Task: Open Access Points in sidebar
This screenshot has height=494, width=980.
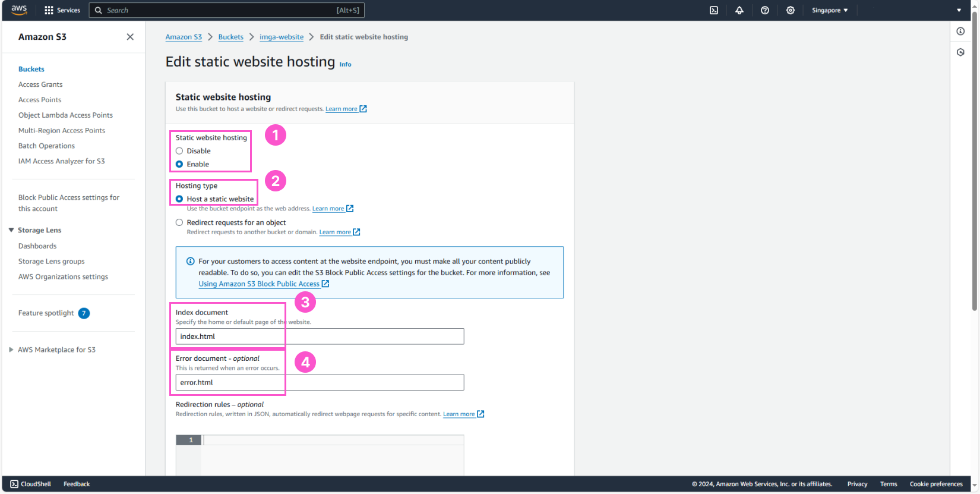Action: tap(40, 100)
